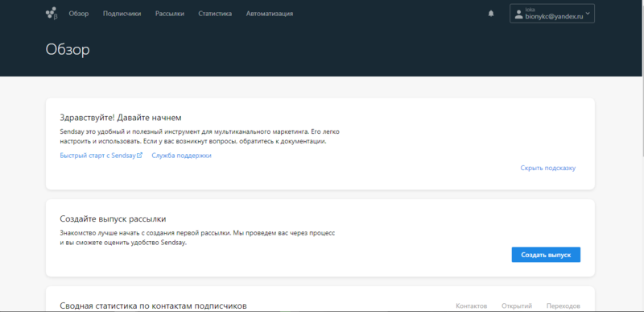
Task: Open the Автоматизация menu item
Action: pos(270,14)
